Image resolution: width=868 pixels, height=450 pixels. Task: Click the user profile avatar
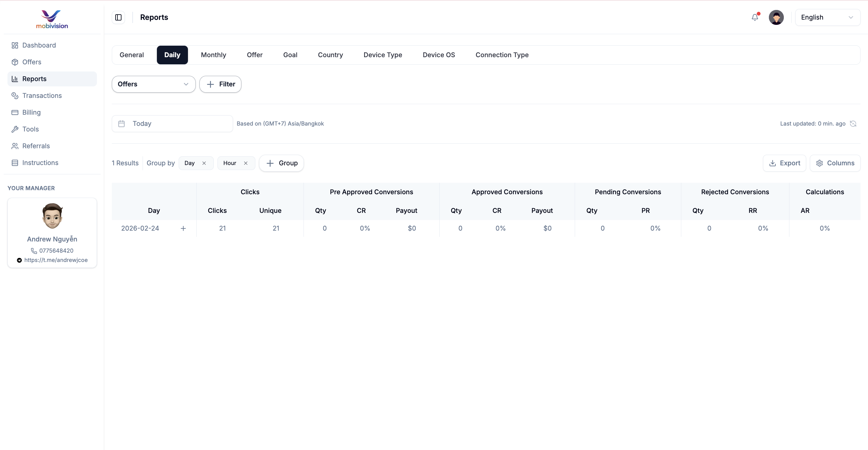[776, 17]
